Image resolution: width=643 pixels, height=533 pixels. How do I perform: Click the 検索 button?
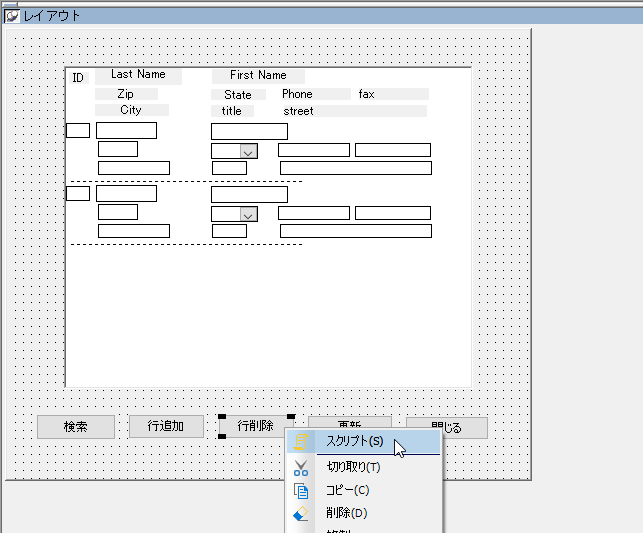[x=76, y=427]
